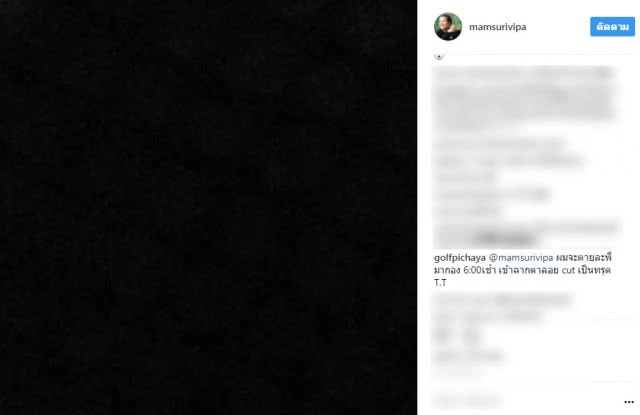Open mamsurivipa's profile picture avatar
Viewport: 640px width, 415px height.
click(448, 27)
